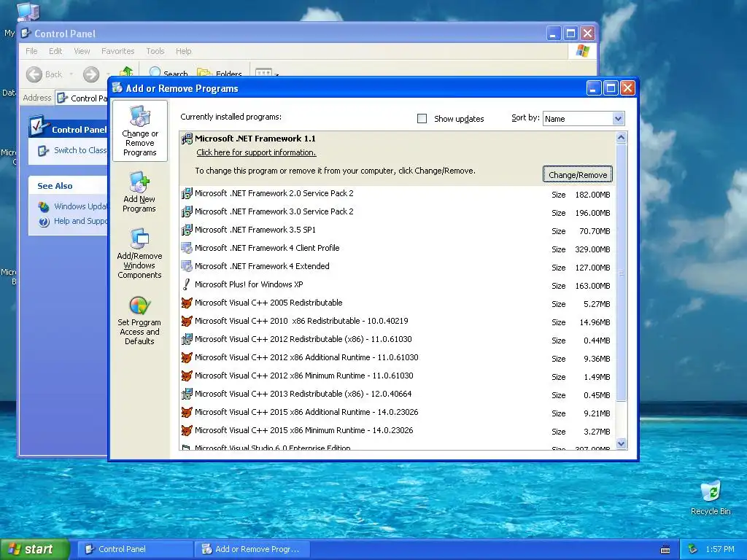747x560 pixels.
Task: Click icon of .NET Framework 2.0 Service Pack 2
Action: click(187, 193)
